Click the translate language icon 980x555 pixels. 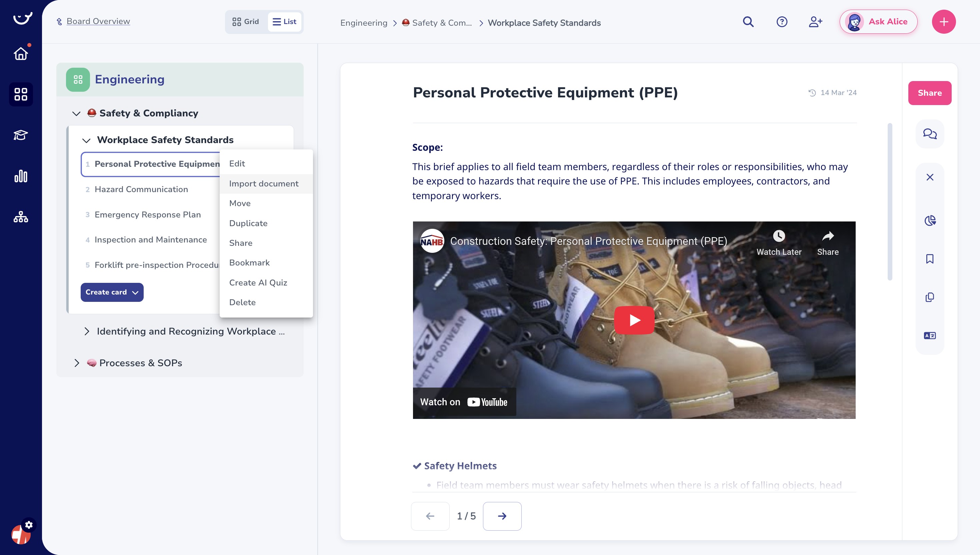click(929, 336)
